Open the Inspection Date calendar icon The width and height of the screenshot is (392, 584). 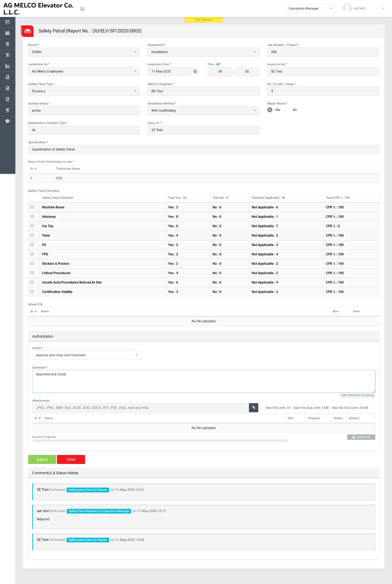(195, 71)
